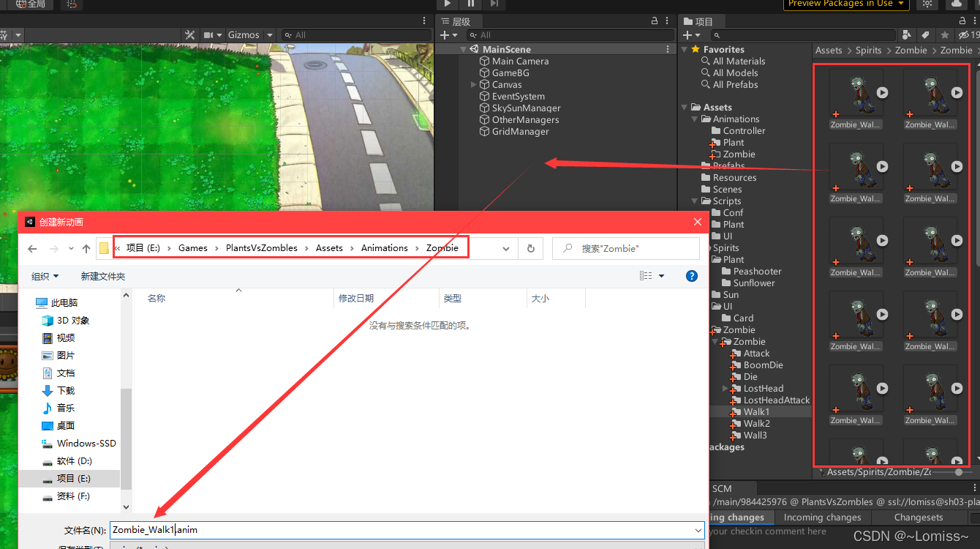Click the Step frame button
Screen dimensions: 980x549
click(x=495, y=4)
